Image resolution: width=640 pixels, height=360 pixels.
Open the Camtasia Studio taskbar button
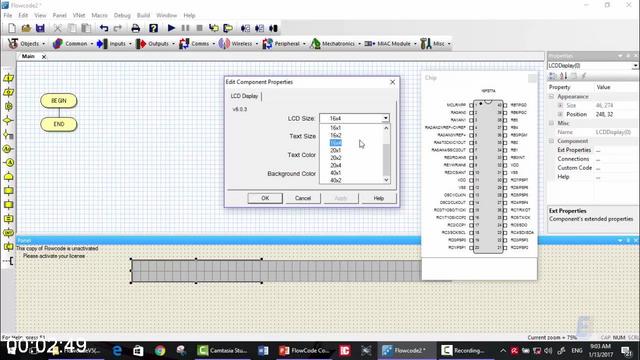coord(222,350)
